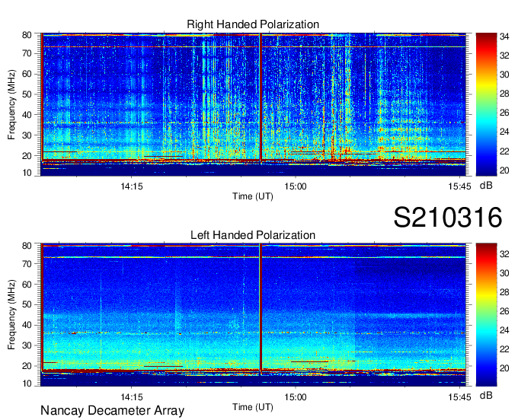Select the 15:45 tick under the Right Handed plot
Viewport: 518px width, 420px height.
tap(459, 186)
